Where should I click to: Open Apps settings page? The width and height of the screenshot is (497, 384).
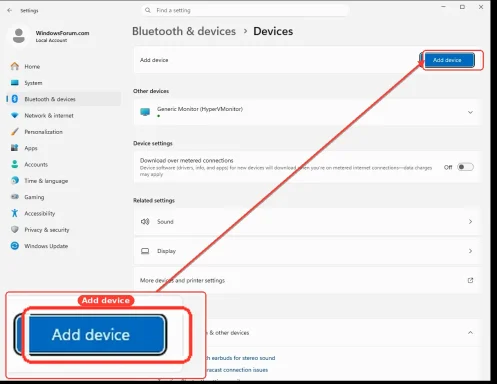coord(64,148)
